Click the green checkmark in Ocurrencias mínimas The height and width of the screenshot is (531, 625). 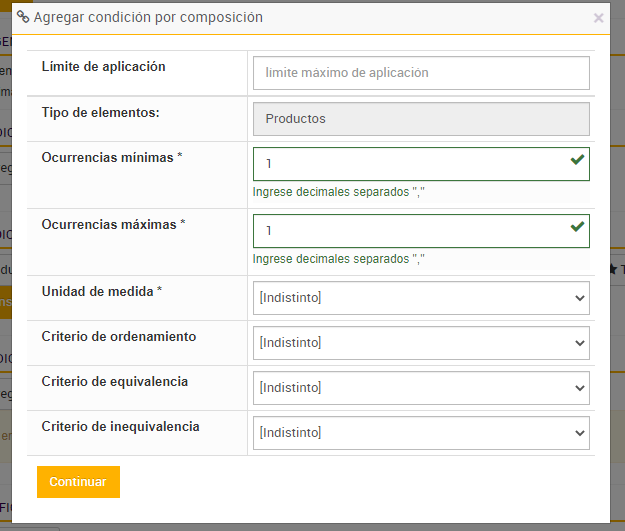tap(576, 160)
